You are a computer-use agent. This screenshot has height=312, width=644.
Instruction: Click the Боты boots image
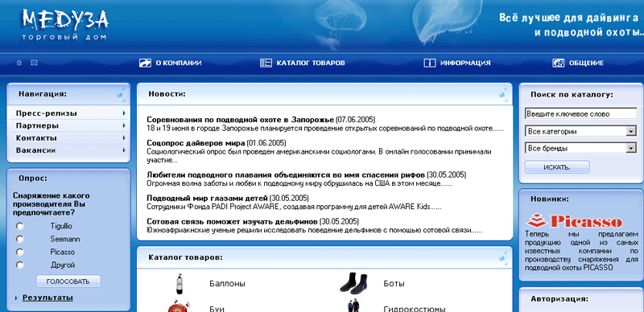pos(353,283)
